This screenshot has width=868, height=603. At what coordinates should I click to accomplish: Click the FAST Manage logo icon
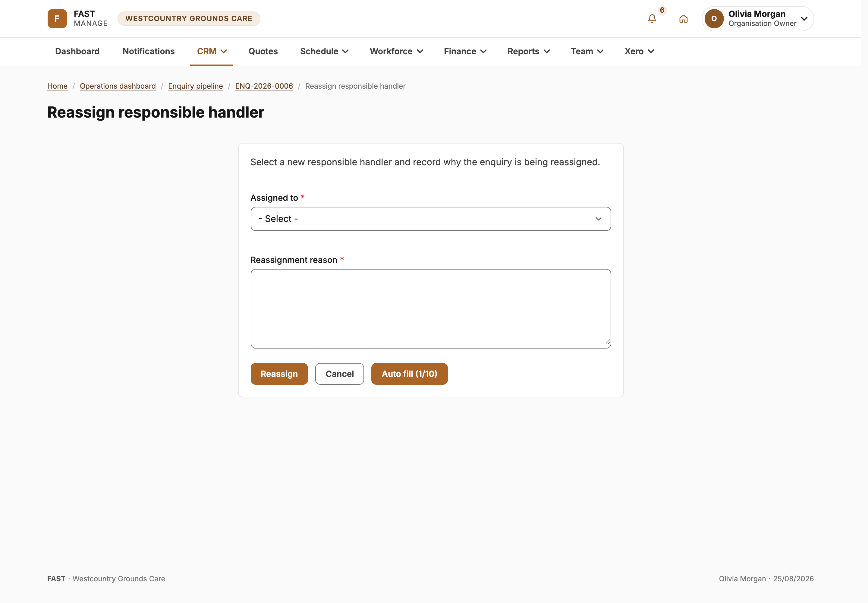coord(57,19)
